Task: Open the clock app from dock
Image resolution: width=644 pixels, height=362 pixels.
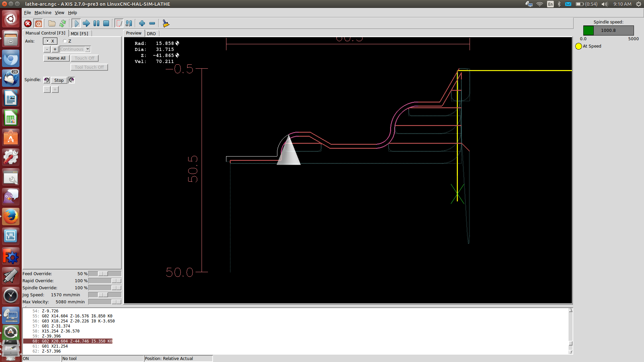Action: tap(11, 296)
